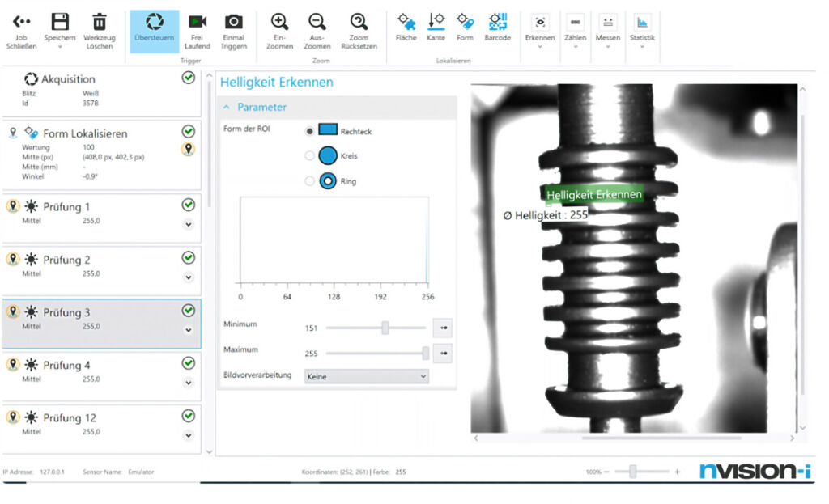Choose the Ring ROI shape option

(309, 181)
